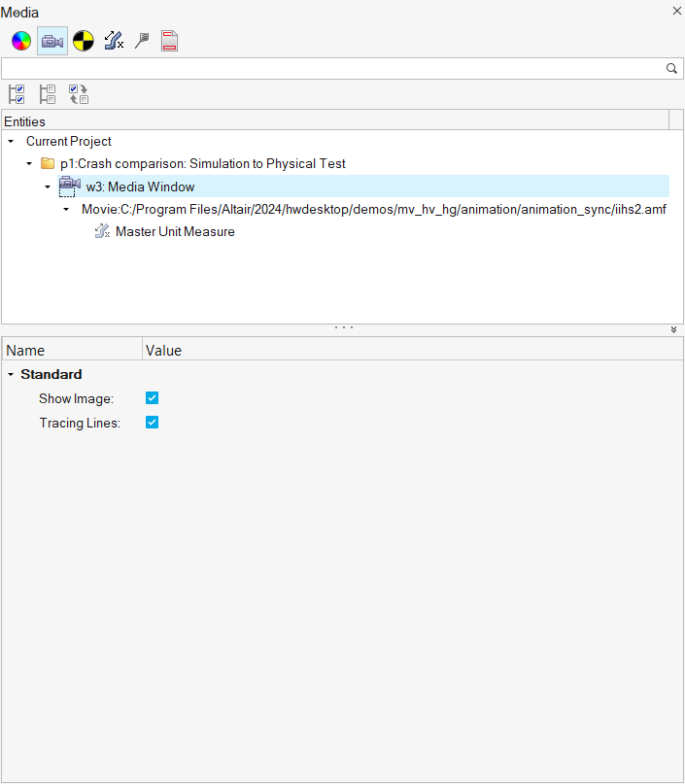
Task: Click inside the search input field
Action: pos(330,69)
